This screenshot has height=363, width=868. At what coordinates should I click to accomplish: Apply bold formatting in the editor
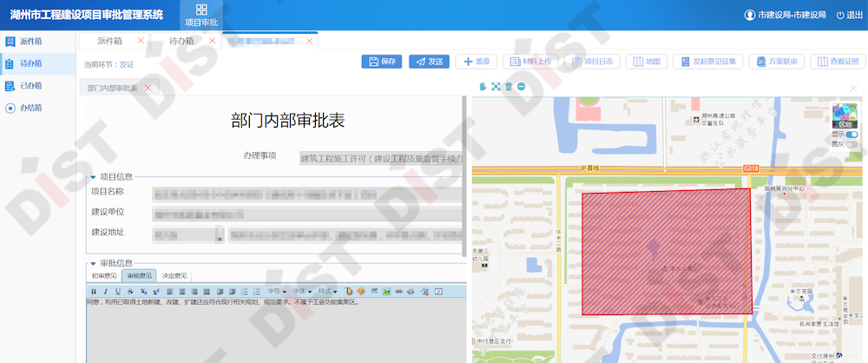click(x=93, y=291)
